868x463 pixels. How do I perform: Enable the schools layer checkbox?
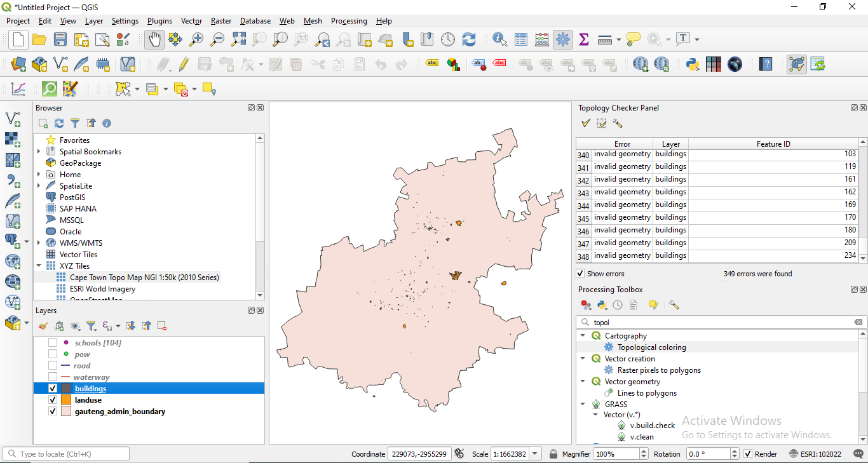[x=53, y=342]
